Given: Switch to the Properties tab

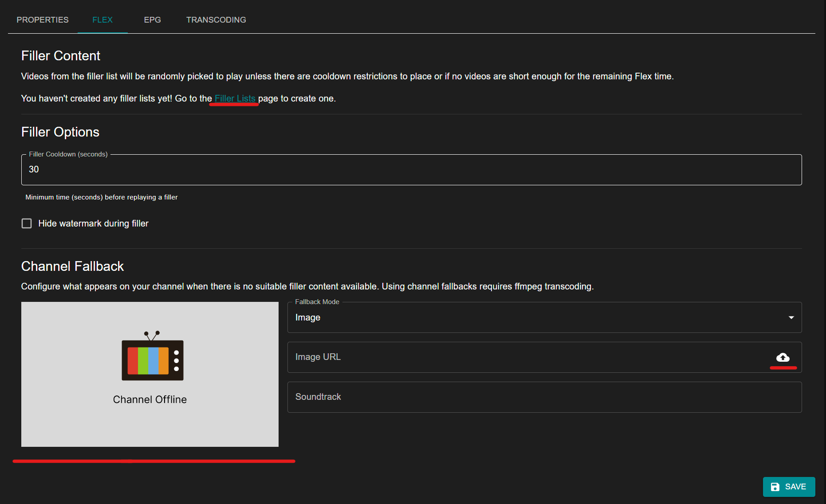Looking at the screenshot, I should click(43, 20).
